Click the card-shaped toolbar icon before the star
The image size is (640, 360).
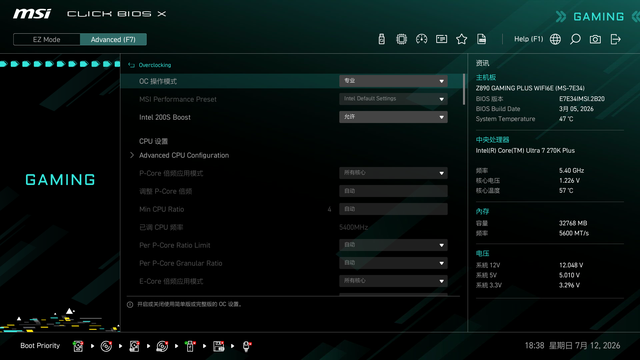[441, 39]
